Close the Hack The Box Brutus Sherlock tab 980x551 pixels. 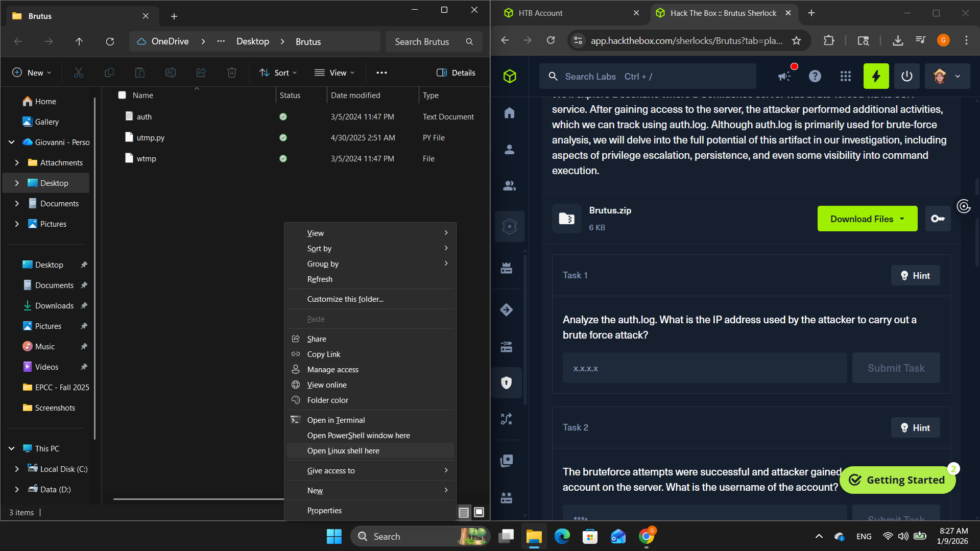point(788,13)
